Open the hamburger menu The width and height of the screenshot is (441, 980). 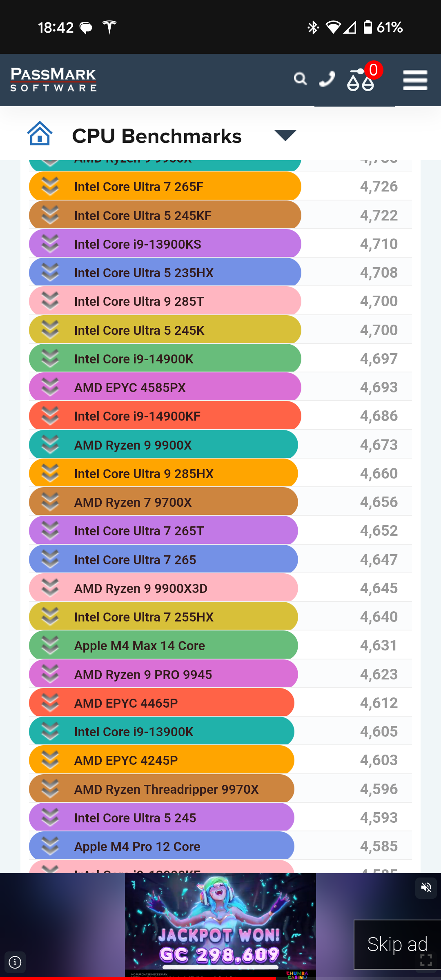(x=415, y=80)
